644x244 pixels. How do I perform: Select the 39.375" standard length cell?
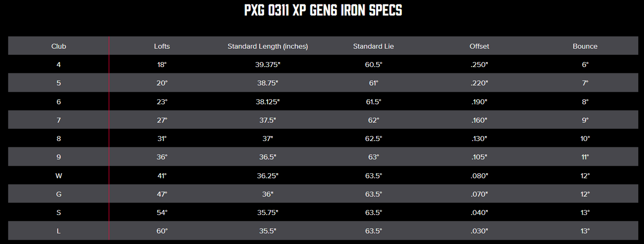268,64
